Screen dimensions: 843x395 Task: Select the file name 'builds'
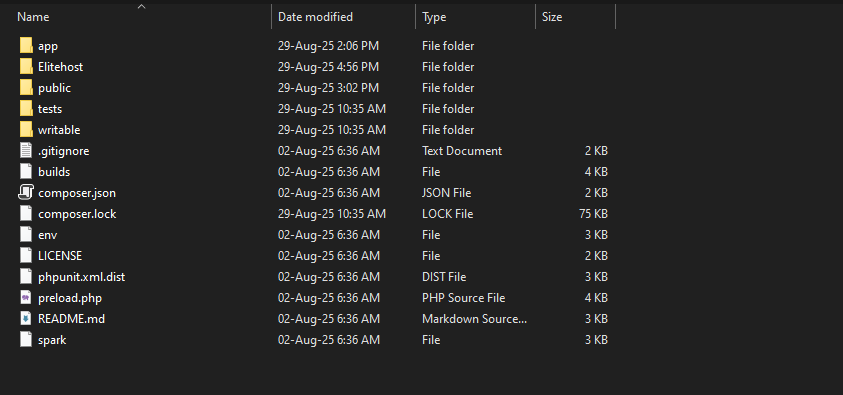coord(54,171)
